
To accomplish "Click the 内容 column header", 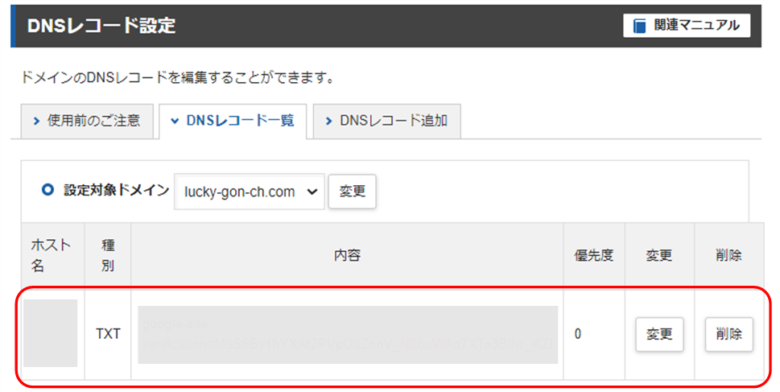I will (x=347, y=255).
